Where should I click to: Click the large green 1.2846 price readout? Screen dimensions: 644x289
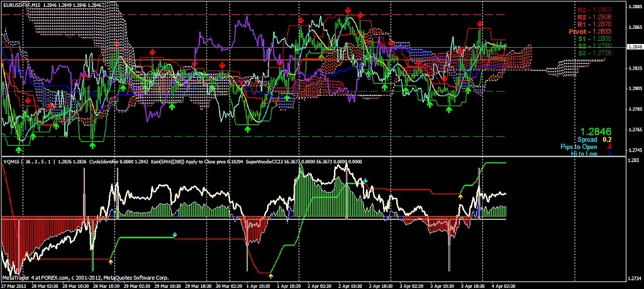pyautogui.click(x=596, y=131)
